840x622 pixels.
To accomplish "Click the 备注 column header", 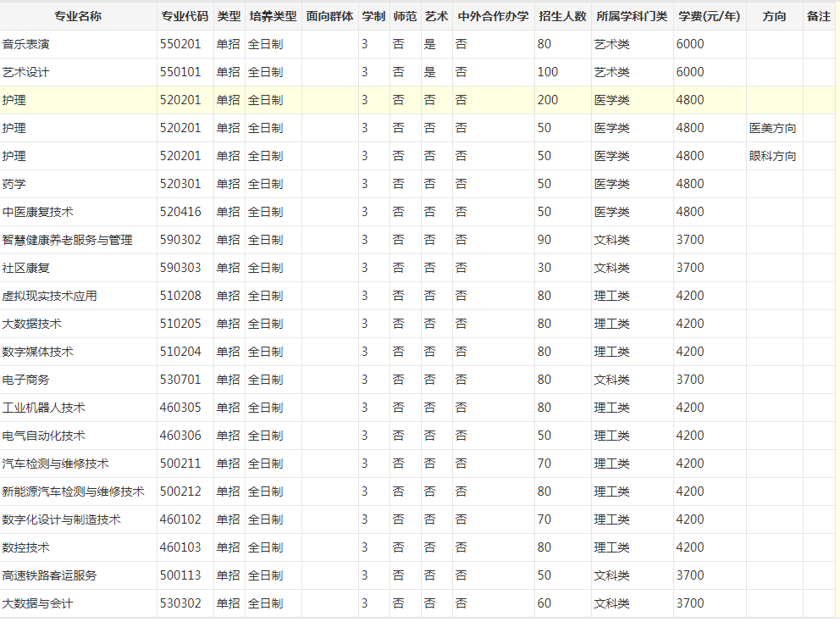I will coord(819,16).
